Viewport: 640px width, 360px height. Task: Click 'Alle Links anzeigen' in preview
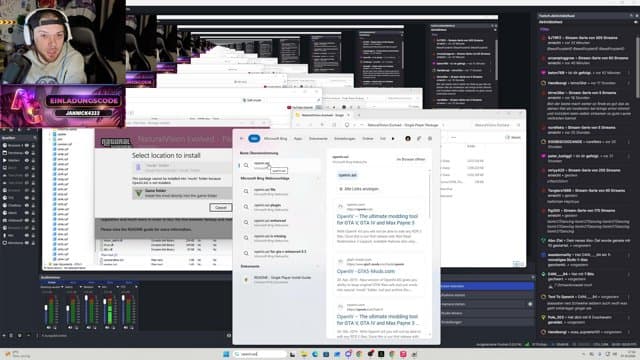[359, 189]
